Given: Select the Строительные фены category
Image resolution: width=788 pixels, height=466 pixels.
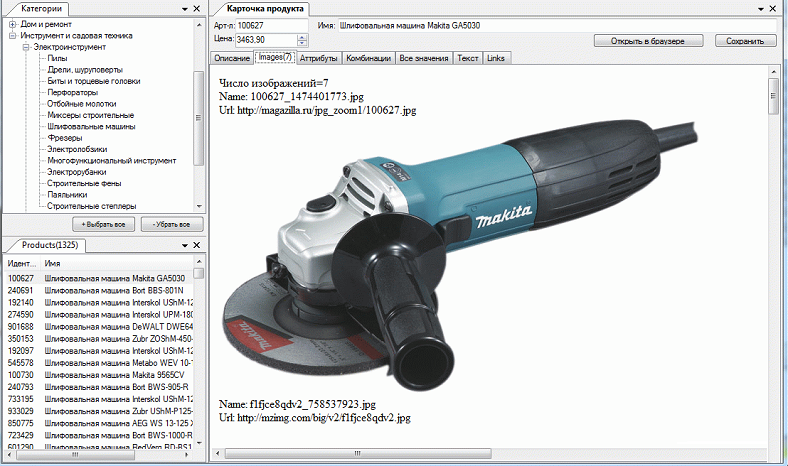Looking at the screenshot, I should (x=84, y=183).
